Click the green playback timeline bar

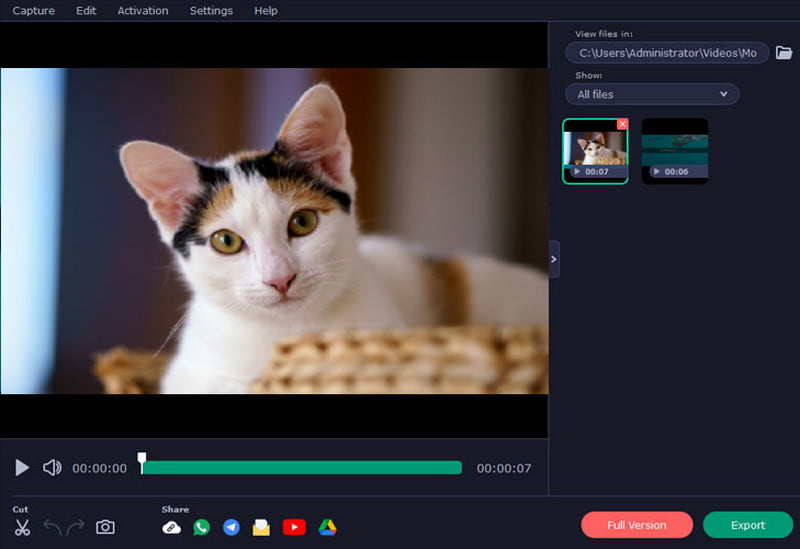click(300, 467)
